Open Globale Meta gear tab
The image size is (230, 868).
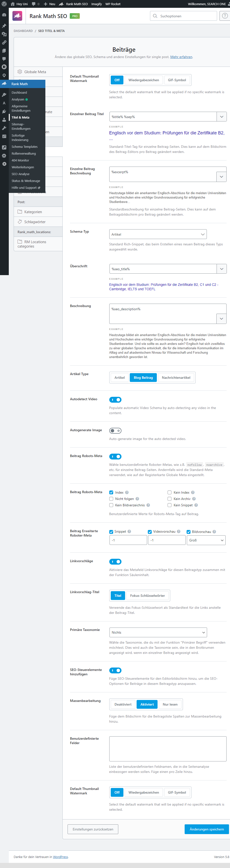pyautogui.click(x=38, y=72)
